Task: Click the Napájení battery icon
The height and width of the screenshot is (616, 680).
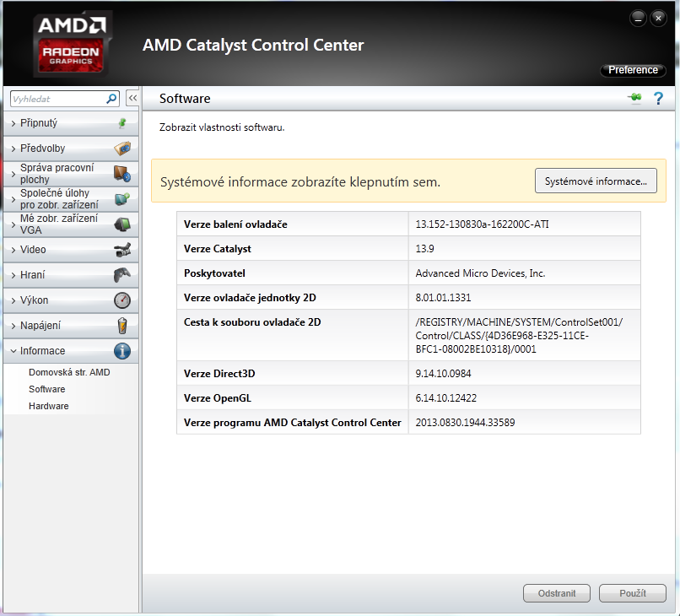Action: coord(122,326)
